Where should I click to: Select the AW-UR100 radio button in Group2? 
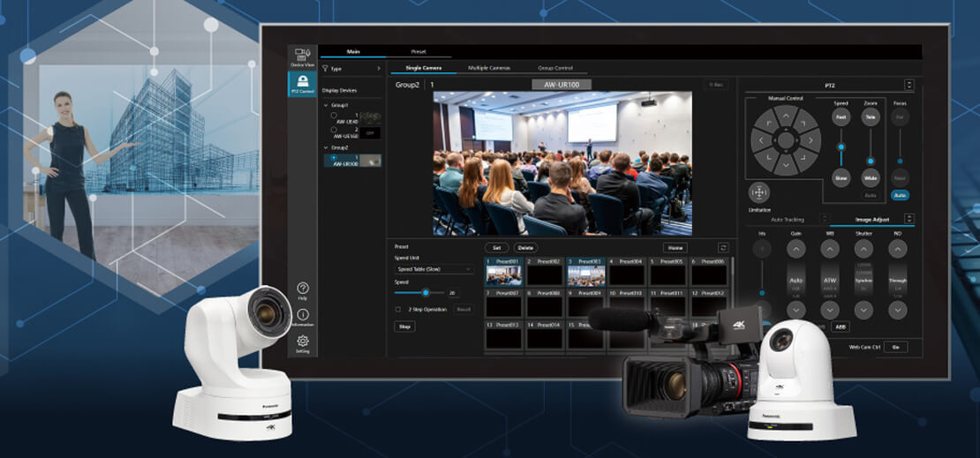(335, 157)
